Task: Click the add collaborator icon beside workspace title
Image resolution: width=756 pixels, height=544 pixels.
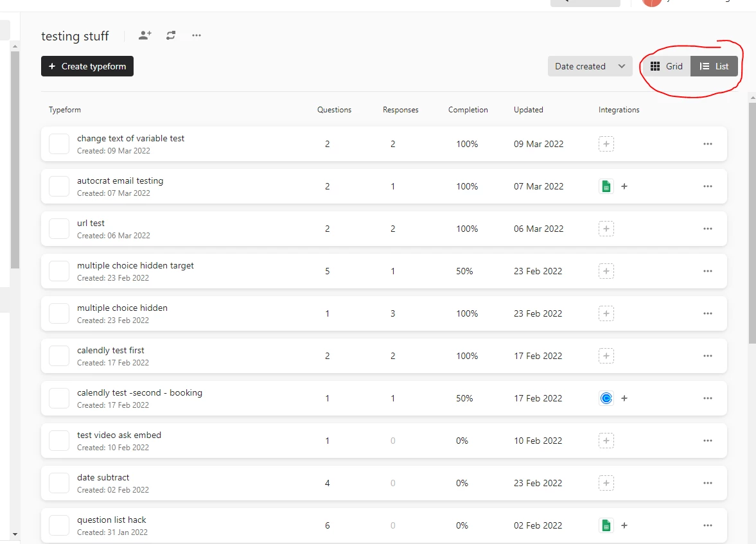Action: (145, 35)
